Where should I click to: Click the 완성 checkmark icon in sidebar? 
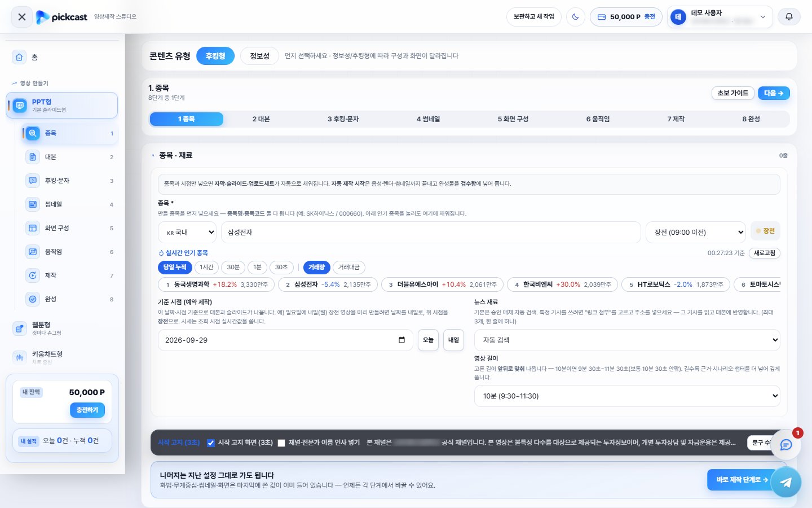[33, 299]
